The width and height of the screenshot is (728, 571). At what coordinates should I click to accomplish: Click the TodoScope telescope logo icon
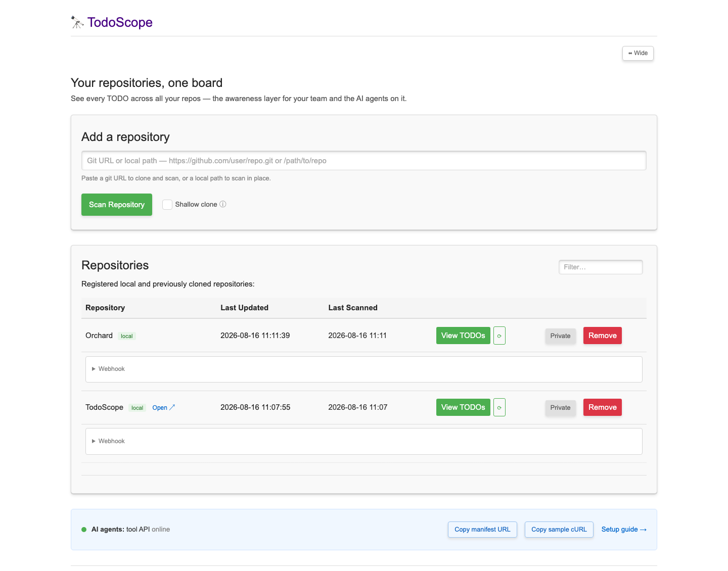77,22
